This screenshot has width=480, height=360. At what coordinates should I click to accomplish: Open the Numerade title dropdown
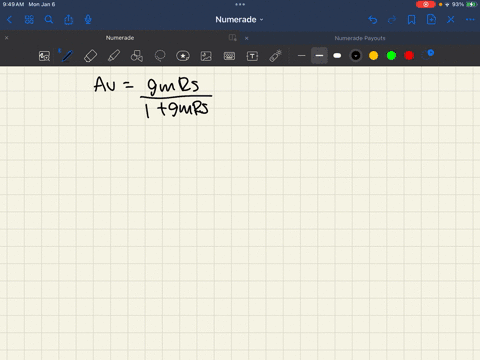tap(239, 20)
